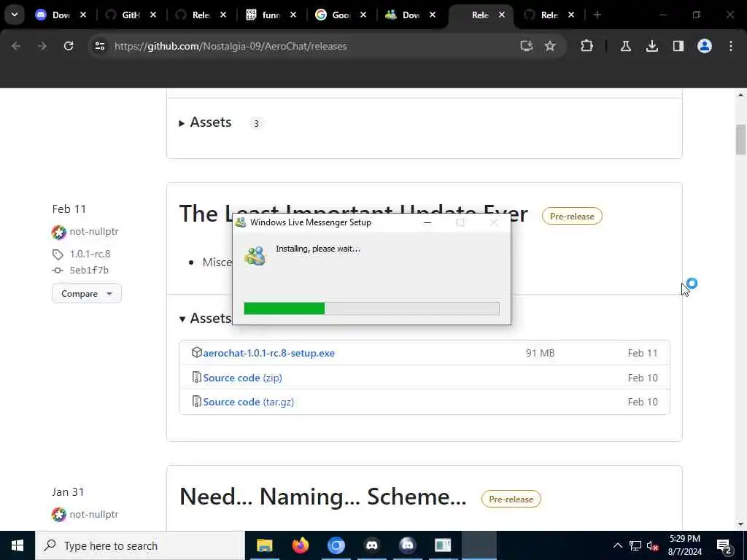Click the 1.0.1-rc.8 tag link
The height and width of the screenshot is (560, 747).
pyautogui.click(x=90, y=254)
